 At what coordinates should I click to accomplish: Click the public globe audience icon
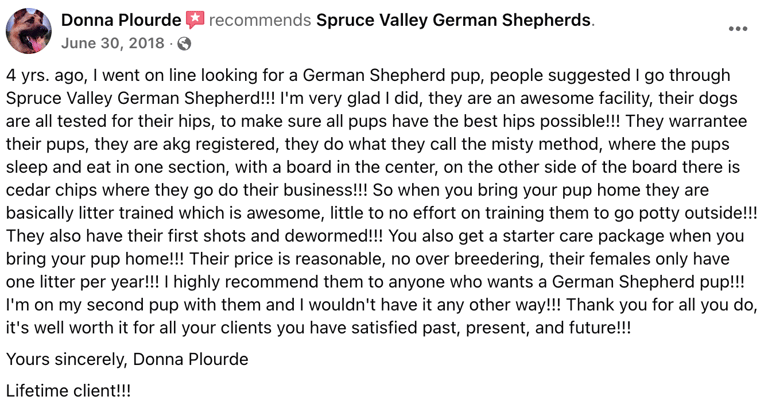pos(184,44)
